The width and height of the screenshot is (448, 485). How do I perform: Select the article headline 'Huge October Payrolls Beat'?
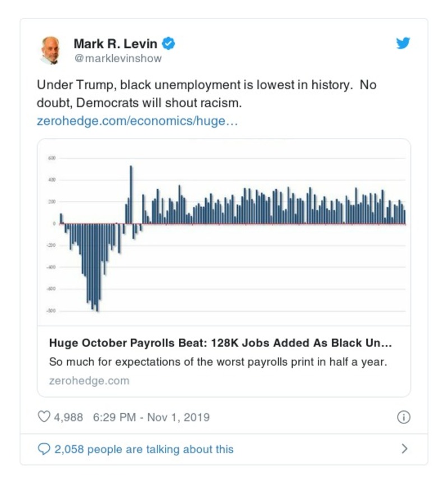(219, 343)
